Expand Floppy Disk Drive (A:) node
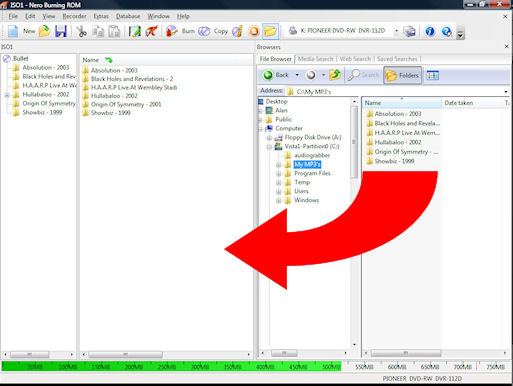Screen dimensions: 513x386 [x=270, y=138]
